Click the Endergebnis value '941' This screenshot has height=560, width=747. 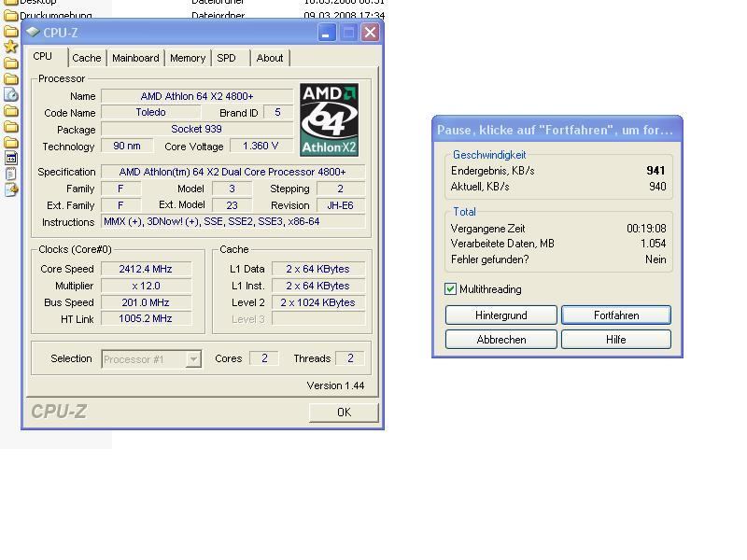click(x=655, y=171)
